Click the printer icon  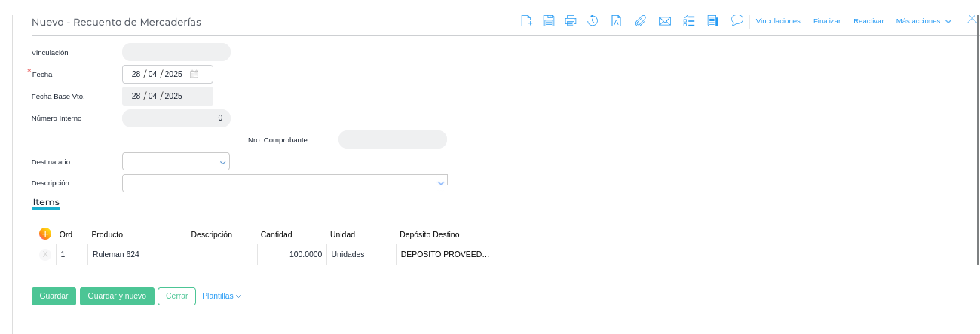tap(571, 21)
